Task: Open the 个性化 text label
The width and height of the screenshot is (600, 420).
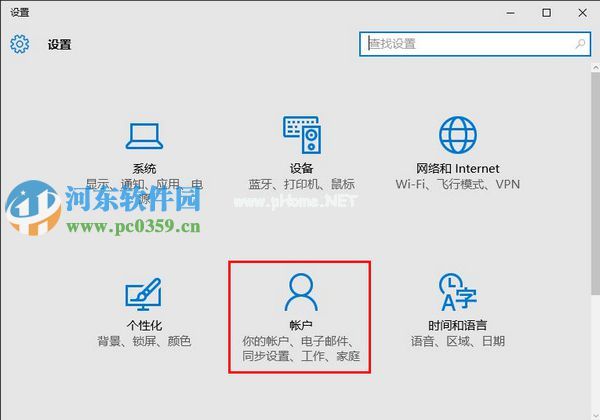Action: click(x=144, y=326)
